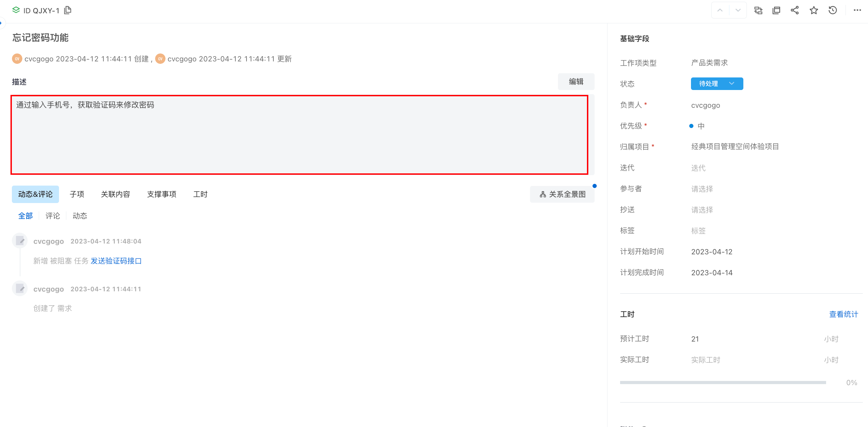Go to next work item with down arrow
The height and width of the screenshot is (427, 868).
[738, 10]
